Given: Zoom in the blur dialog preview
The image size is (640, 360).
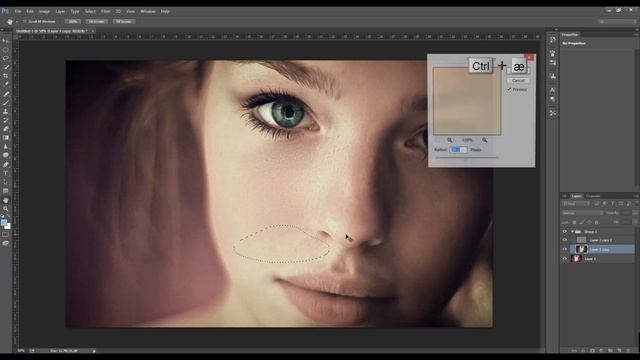Looking at the screenshot, I should tap(484, 140).
